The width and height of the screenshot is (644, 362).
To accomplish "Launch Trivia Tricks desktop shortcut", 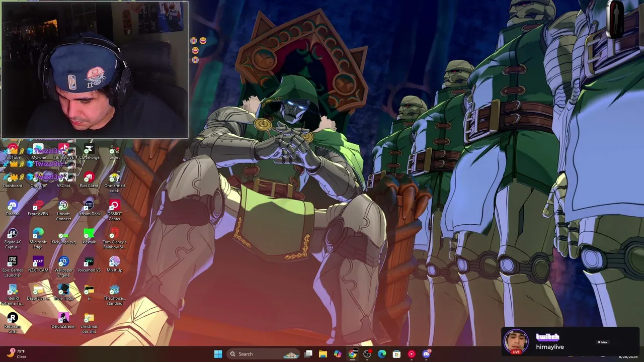I will point(63,292).
